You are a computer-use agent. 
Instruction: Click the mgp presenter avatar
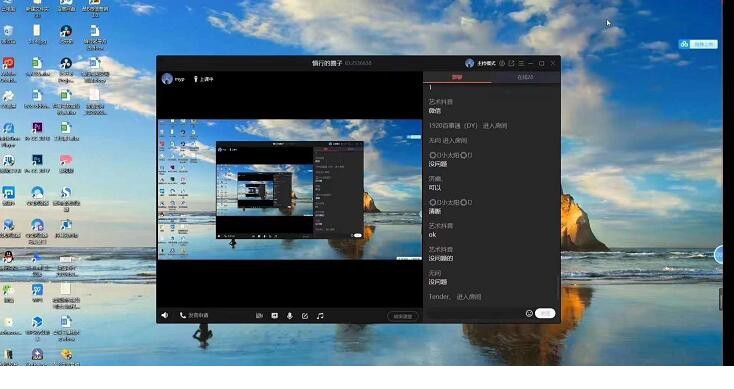(167, 79)
